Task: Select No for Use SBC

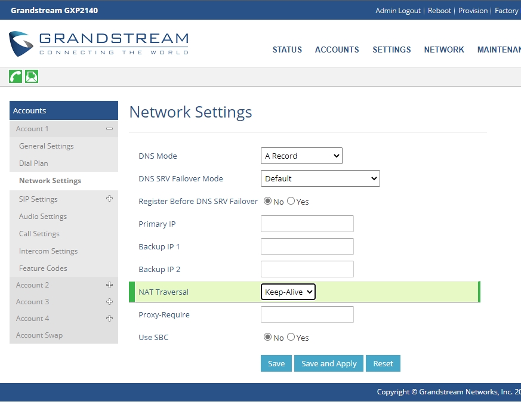Action: (x=267, y=337)
